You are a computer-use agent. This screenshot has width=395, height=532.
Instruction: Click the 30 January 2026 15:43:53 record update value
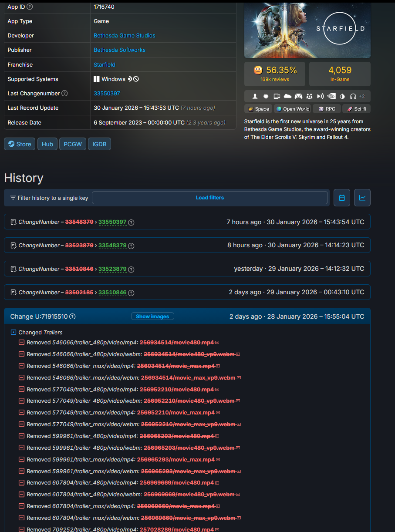(136, 108)
